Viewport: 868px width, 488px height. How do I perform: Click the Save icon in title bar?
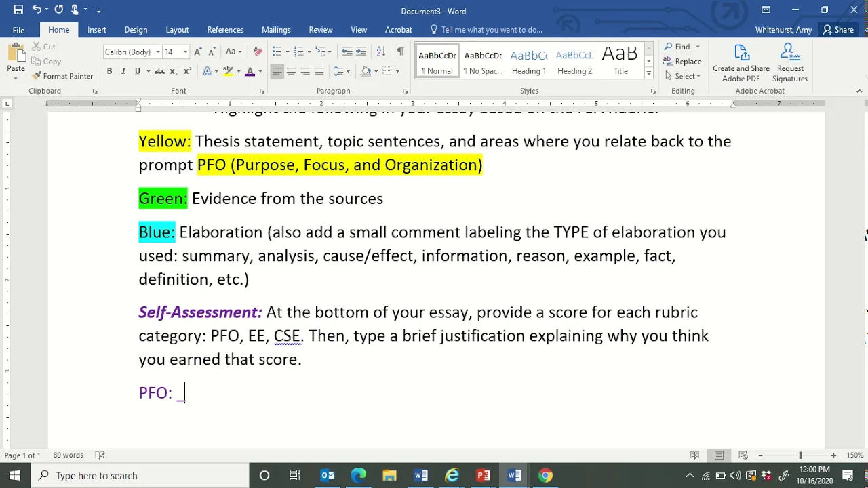click(18, 10)
